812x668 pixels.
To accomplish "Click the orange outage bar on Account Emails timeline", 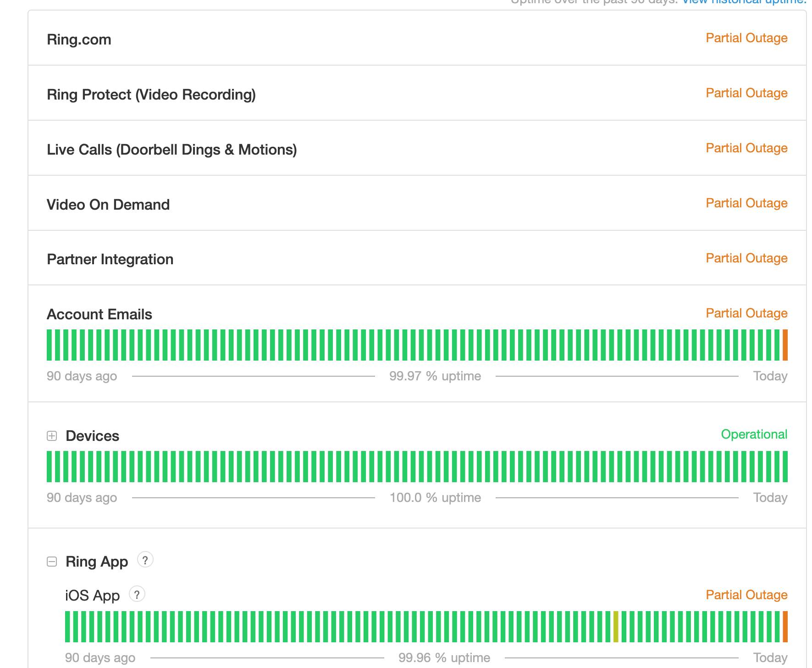I will 786,344.
